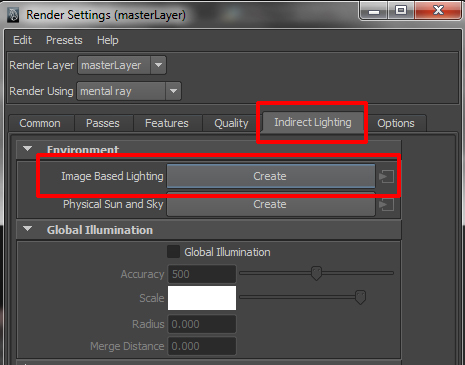Create Physical Sun and Sky

[271, 204]
